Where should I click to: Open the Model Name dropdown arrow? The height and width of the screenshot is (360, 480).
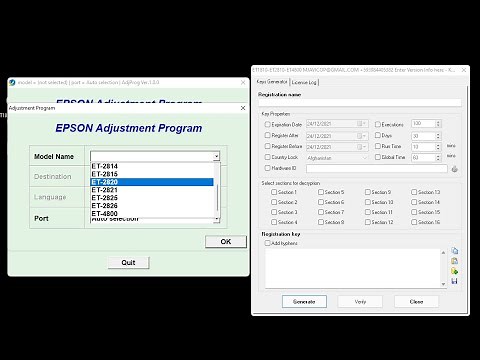tap(216, 156)
